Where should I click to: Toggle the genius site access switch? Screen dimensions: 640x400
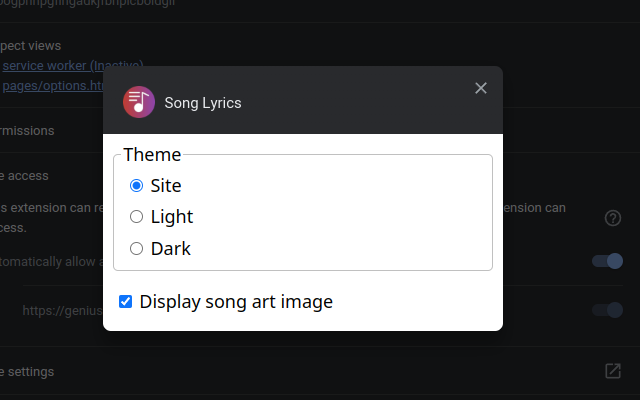(607, 310)
